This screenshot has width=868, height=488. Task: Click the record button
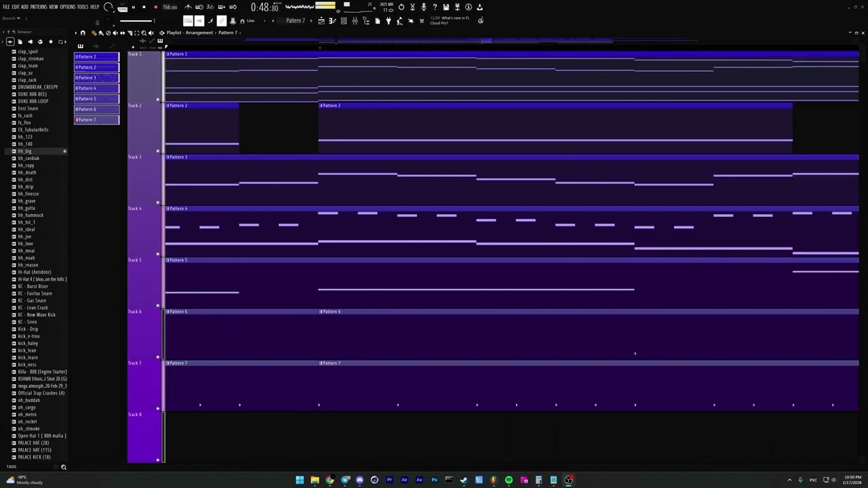(x=155, y=7)
